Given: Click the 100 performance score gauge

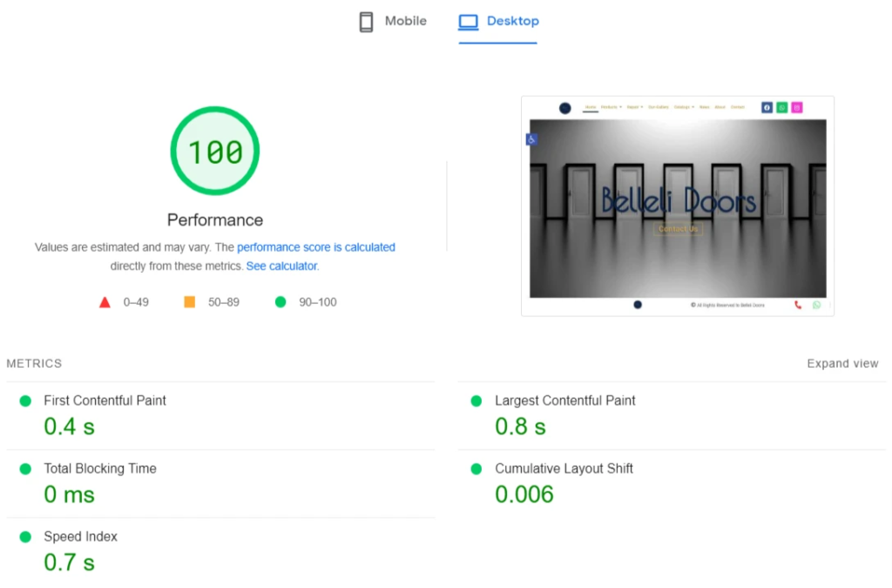Looking at the screenshot, I should click(x=215, y=152).
